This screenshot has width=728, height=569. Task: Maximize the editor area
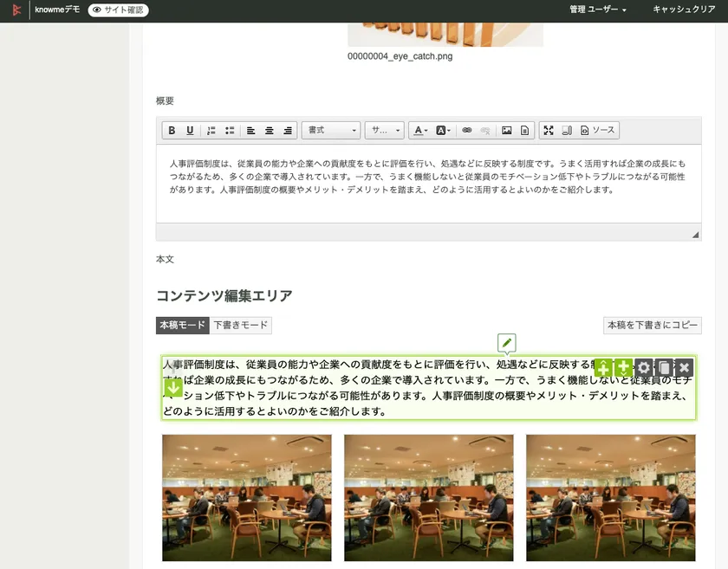[x=549, y=131]
